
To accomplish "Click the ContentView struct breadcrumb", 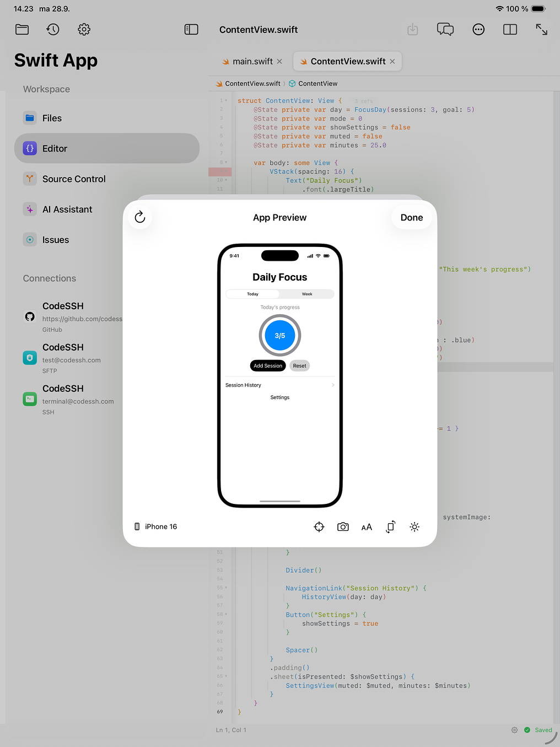I will (313, 84).
